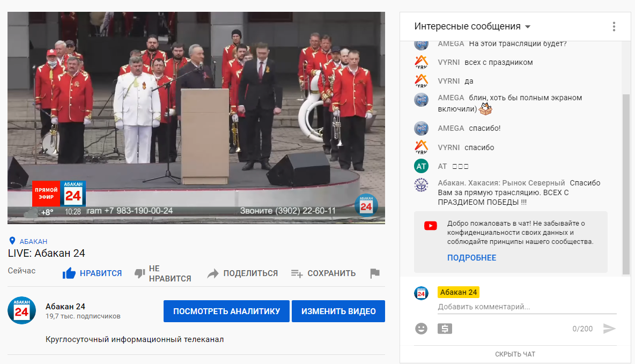Click Рынок Северный chat avatar
The image size is (635, 364).
(x=421, y=184)
